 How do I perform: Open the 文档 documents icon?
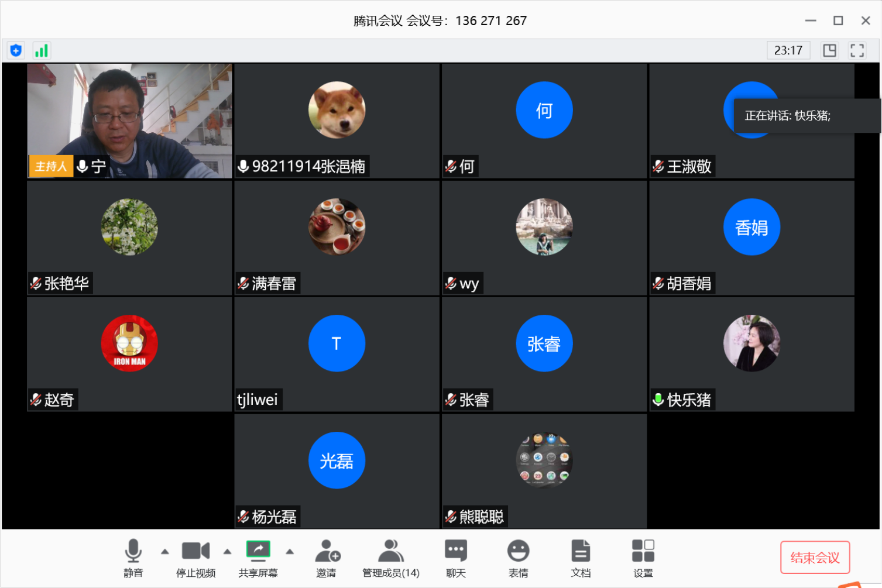tap(581, 558)
